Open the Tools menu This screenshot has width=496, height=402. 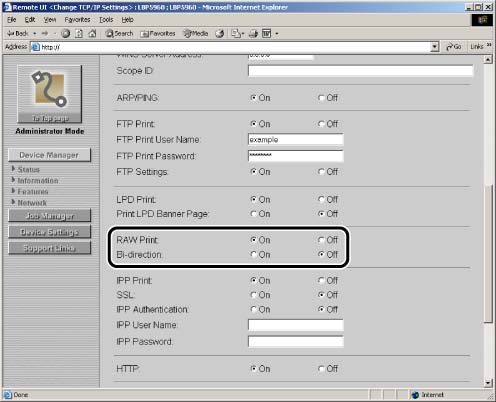[106, 20]
